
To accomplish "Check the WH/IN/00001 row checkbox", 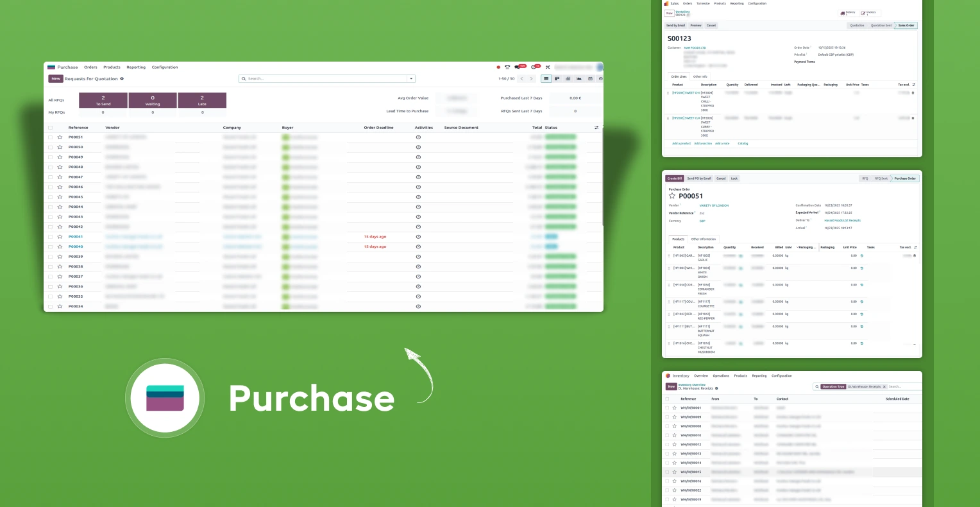I will point(667,408).
